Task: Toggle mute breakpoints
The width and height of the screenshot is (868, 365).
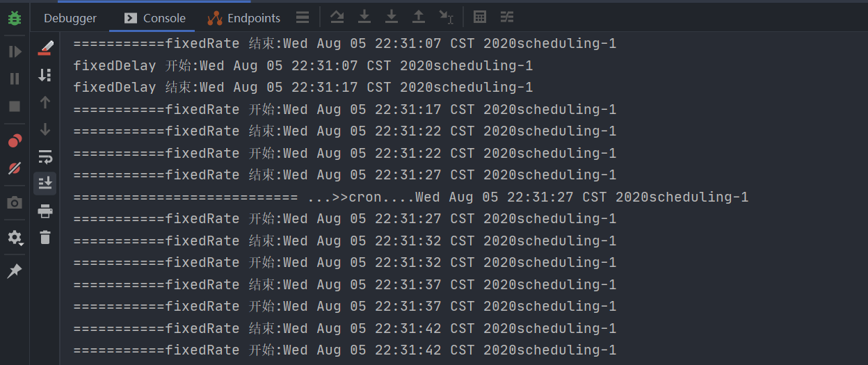Action: [15, 168]
